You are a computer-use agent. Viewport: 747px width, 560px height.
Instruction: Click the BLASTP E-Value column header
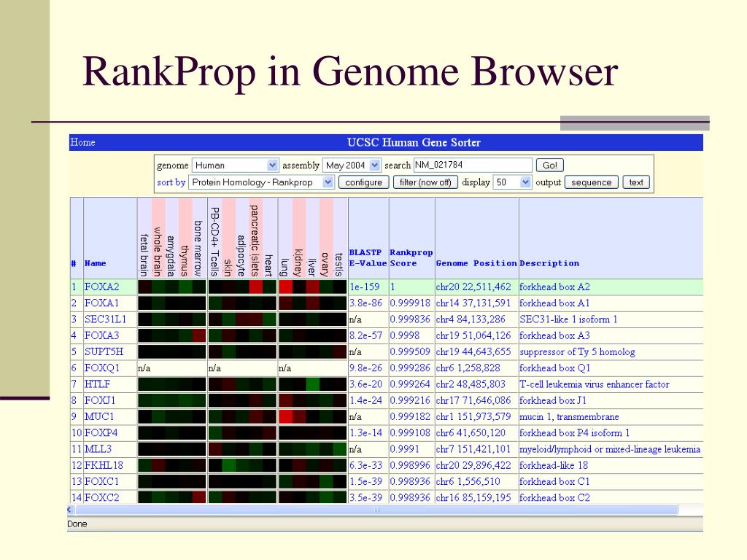coord(368,257)
